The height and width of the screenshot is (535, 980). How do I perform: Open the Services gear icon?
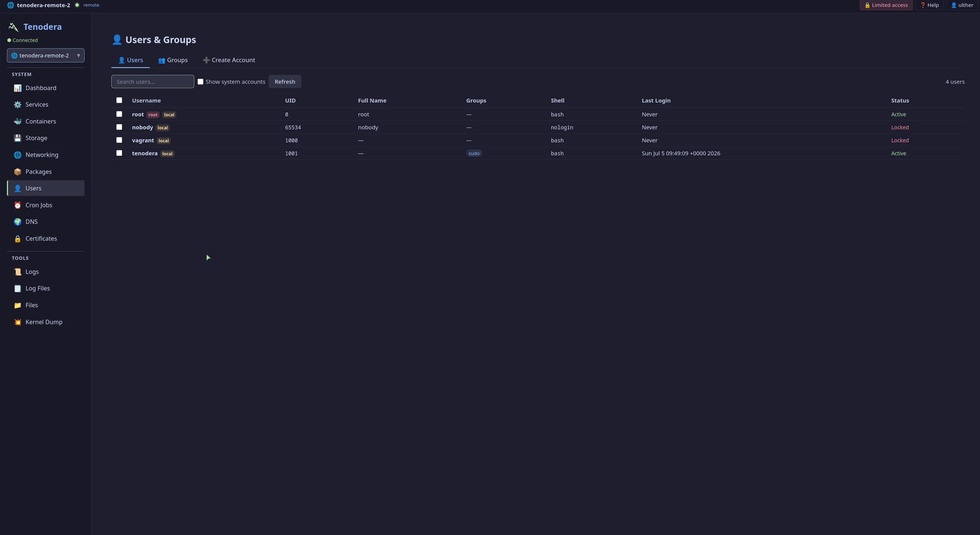tap(17, 105)
